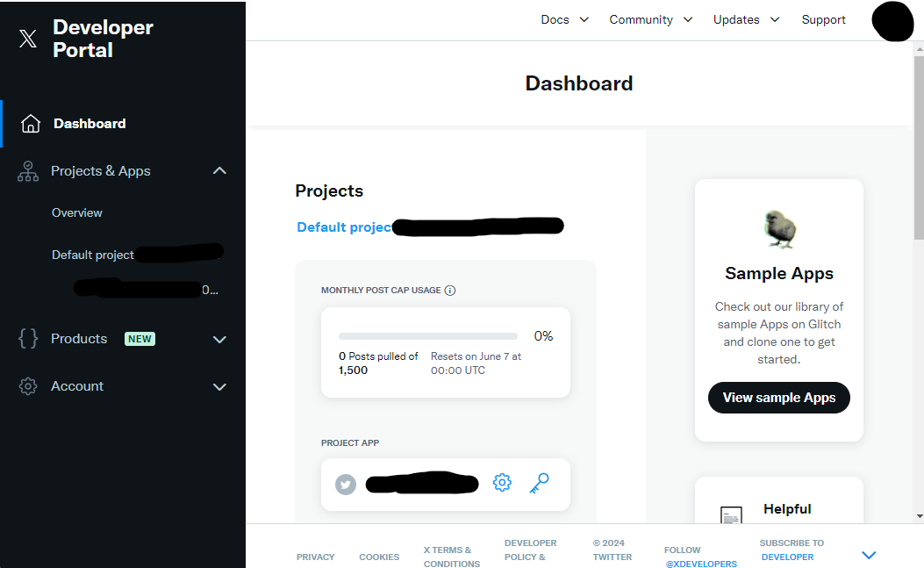
Task: Expand the Account section chevron
Action: (x=219, y=387)
